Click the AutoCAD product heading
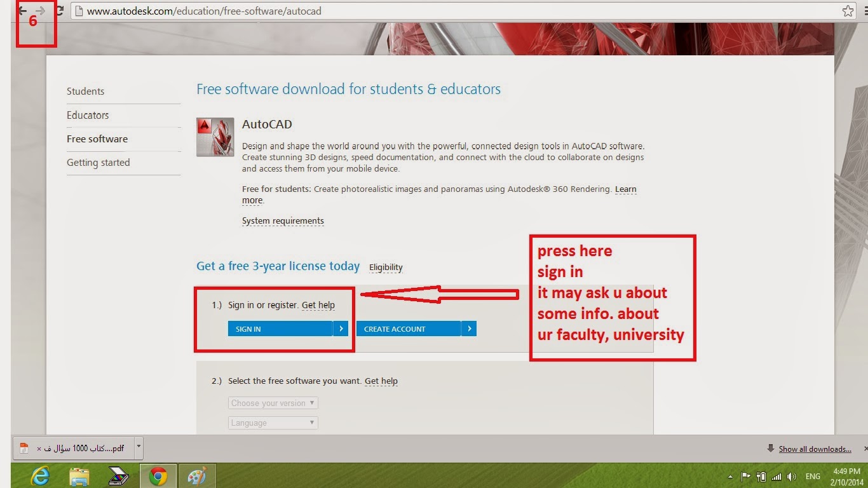868x488 pixels. [267, 125]
